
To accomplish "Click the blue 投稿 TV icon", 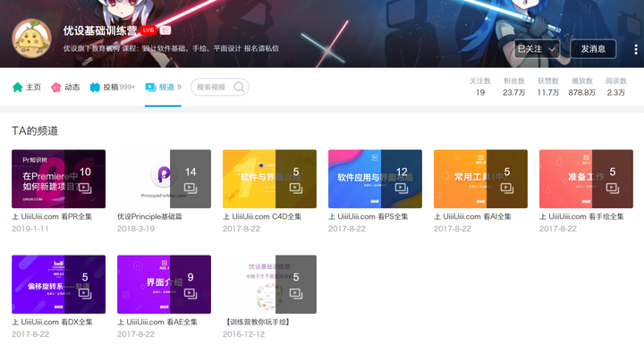I will tap(95, 87).
